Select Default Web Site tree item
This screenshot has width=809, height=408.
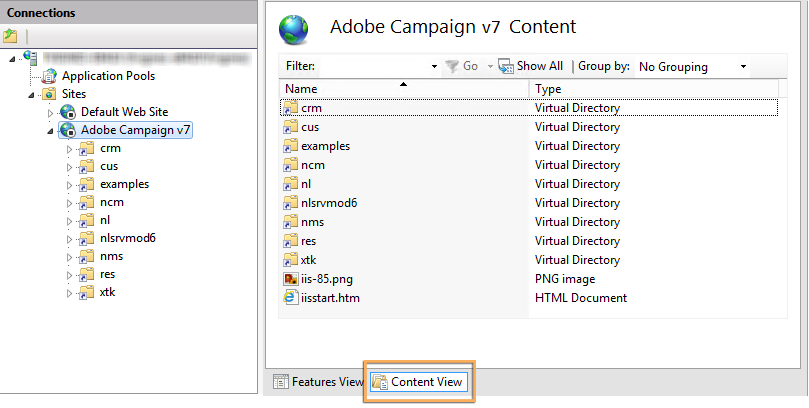tap(124, 112)
